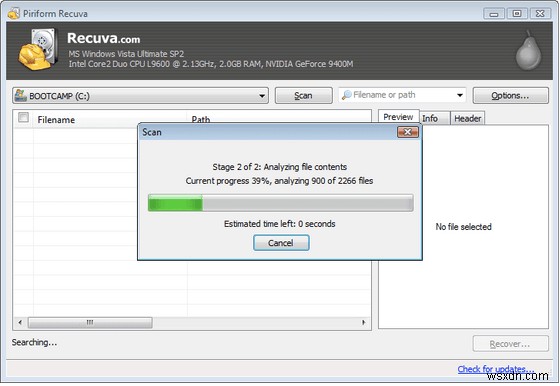Click the Recuva.com header title
560x386 pixels.
104,38
